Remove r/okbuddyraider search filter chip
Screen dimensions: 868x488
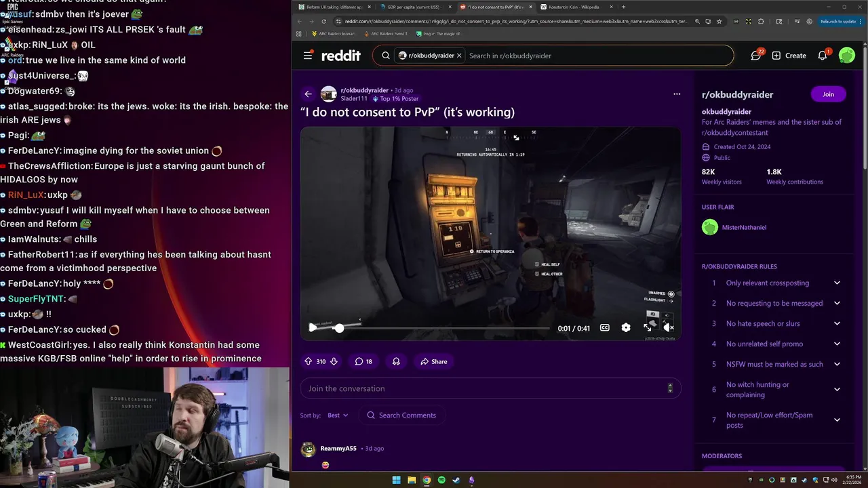click(x=459, y=56)
